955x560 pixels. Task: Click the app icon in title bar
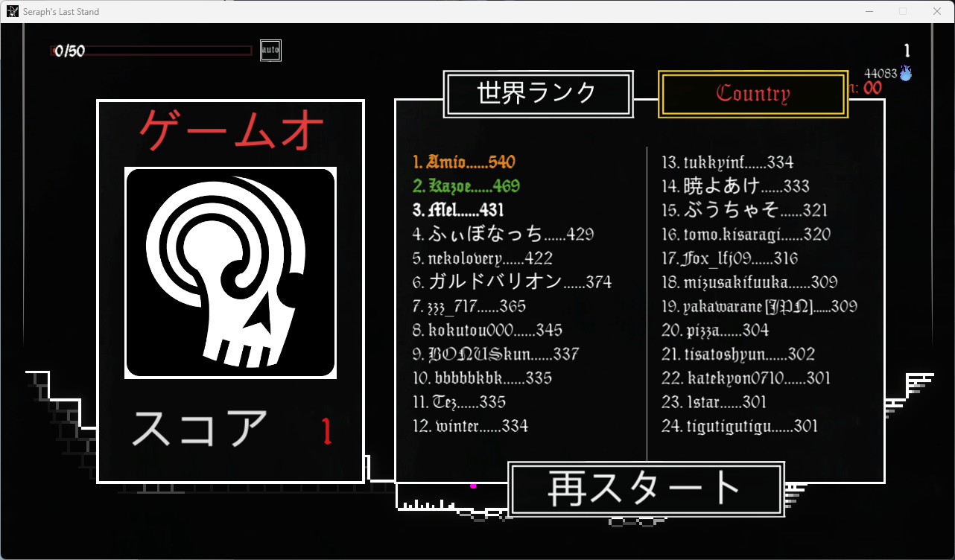pos(13,11)
